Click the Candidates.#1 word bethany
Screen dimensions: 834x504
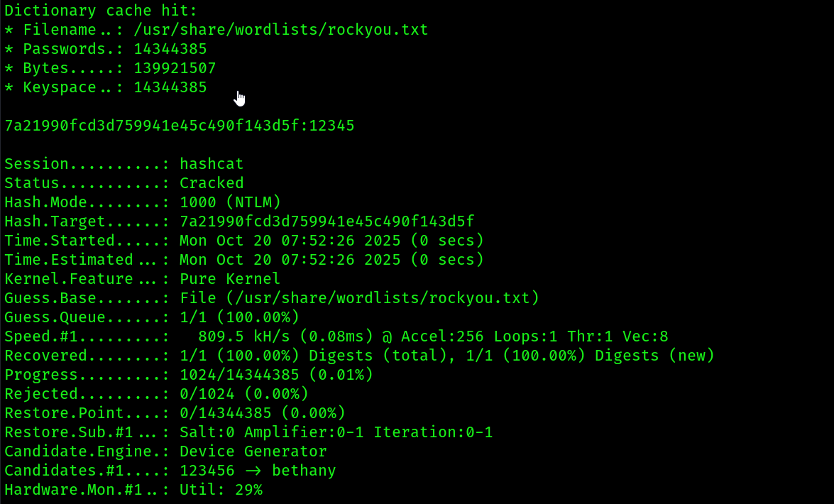[x=304, y=471]
